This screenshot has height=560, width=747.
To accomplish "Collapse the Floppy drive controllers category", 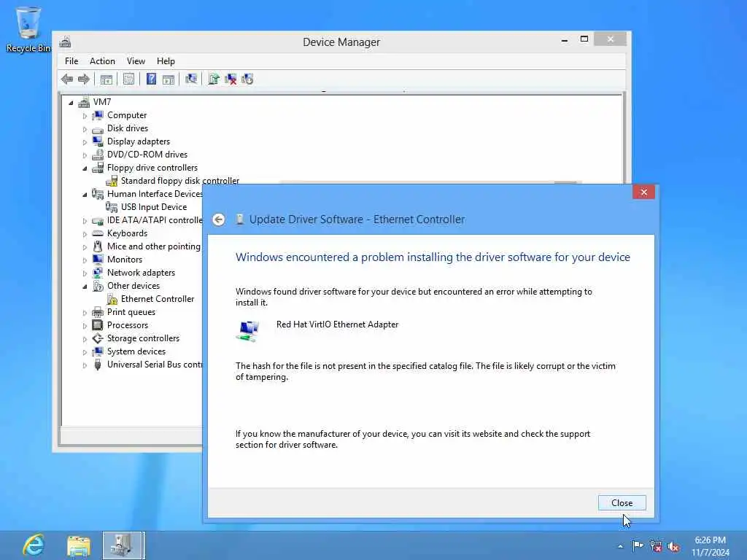I will (x=85, y=168).
